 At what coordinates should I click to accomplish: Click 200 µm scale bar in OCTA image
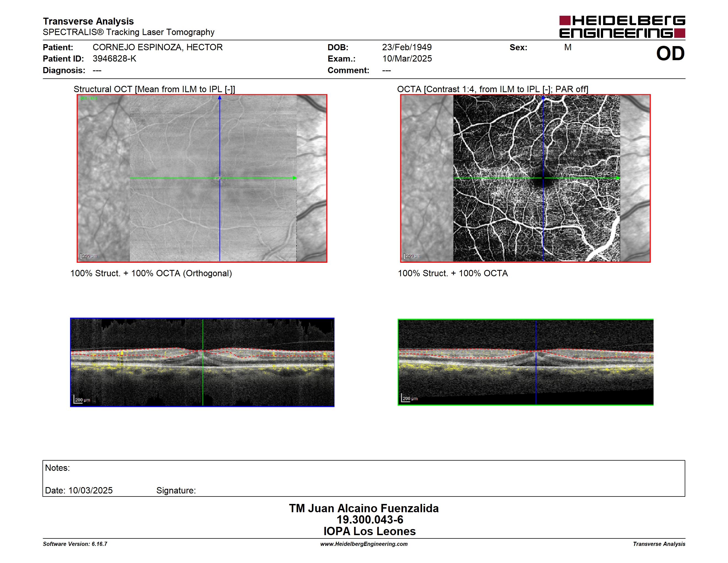tap(412, 256)
